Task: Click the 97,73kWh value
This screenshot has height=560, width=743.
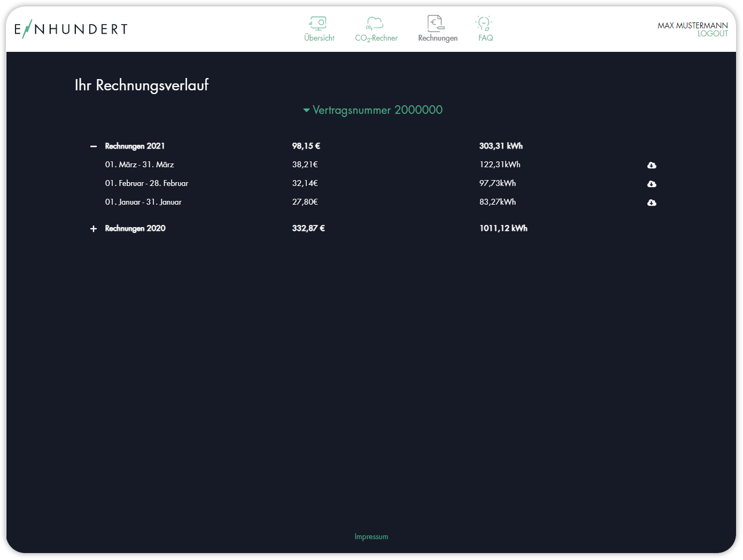Action: (x=498, y=183)
